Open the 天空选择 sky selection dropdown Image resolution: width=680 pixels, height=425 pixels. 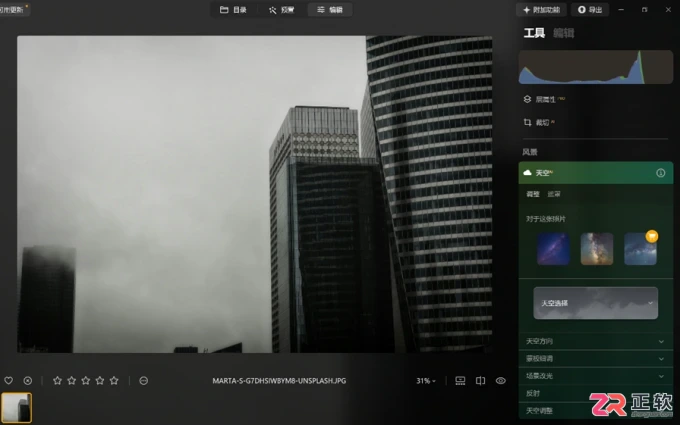click(595, 303)
